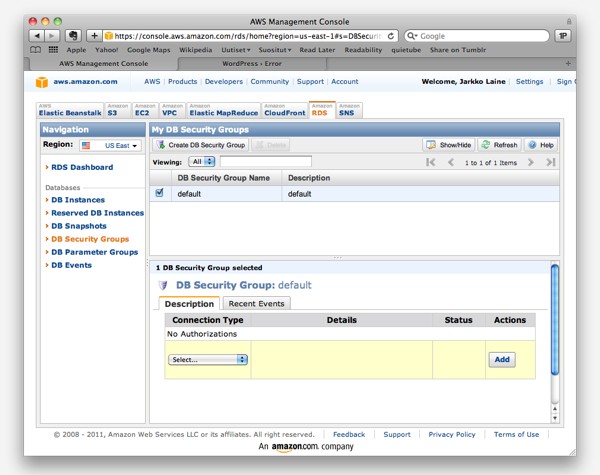Open the Developers top navigation link
This screenshot has height=475, width=600.
(224, 82)
